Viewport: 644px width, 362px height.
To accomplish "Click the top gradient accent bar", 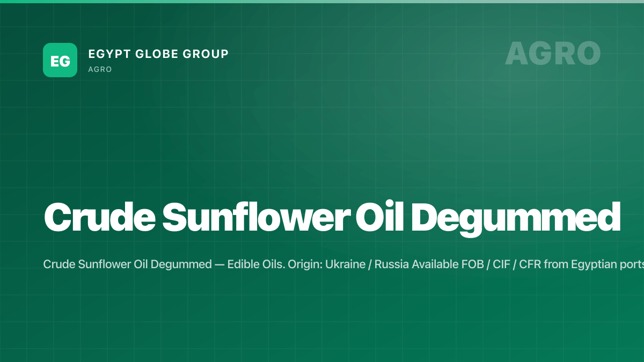I will (x=322, y=2).
